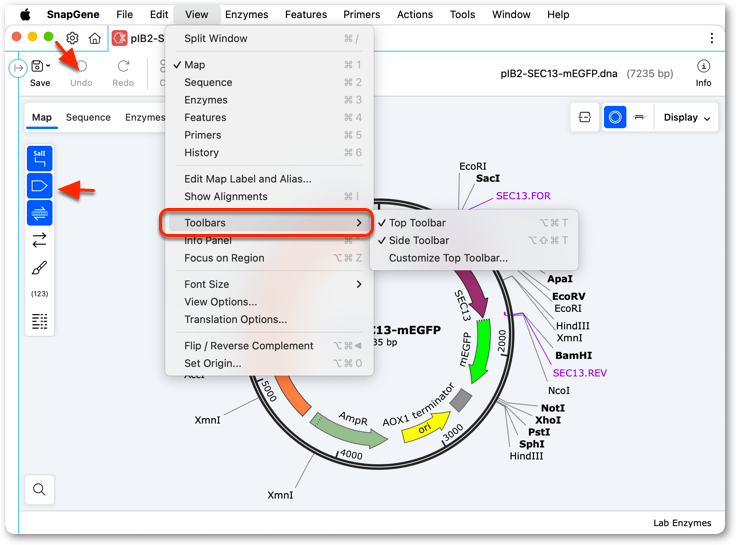Choose Split Window menu item
This screenshot has height=545, width=736.
tap(269, 38)
